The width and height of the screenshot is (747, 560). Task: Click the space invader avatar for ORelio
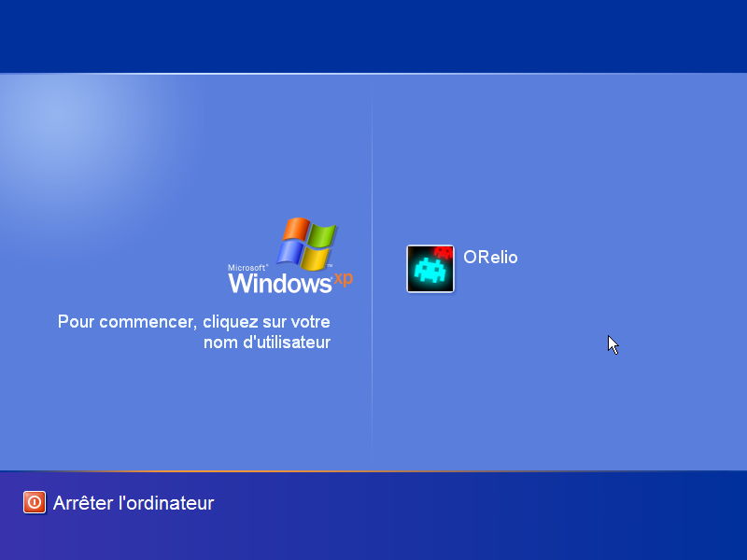tap(430, 269)
